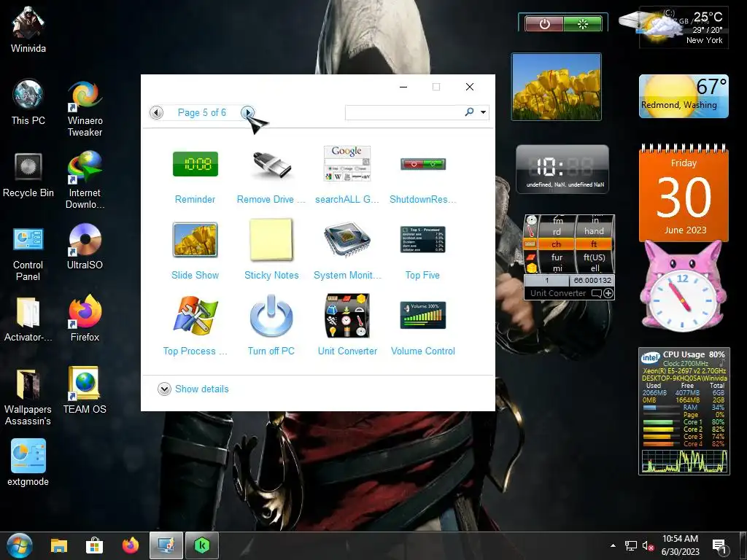Open the extgmode desktop icon

[28, 462]
